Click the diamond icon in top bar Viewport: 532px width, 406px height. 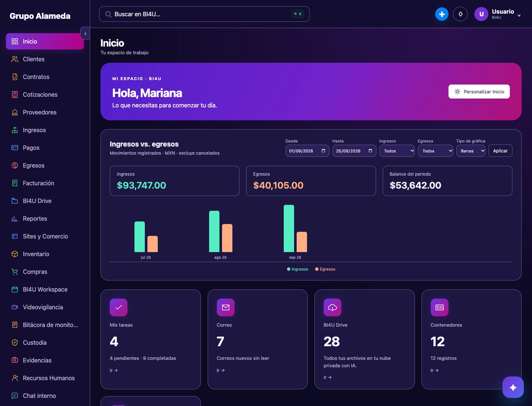click(x=460, y=14)
